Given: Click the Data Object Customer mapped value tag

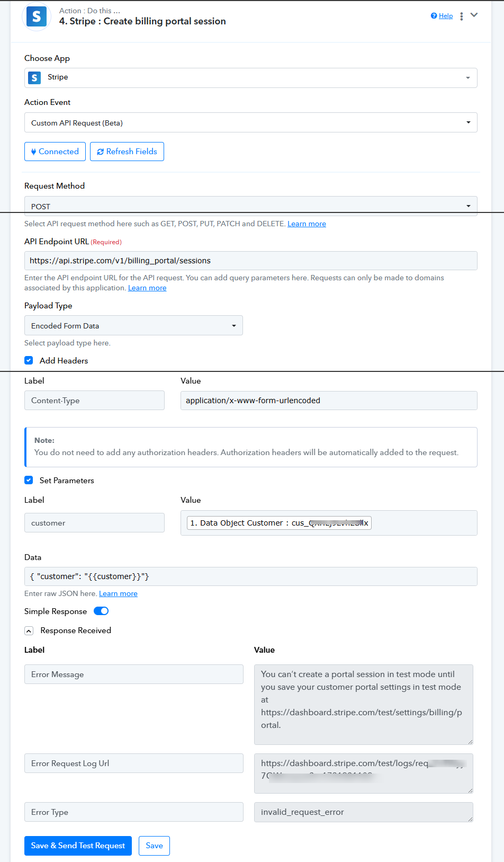Looking at the screenshot, I should pyautogui.click(x=279, y=523).
